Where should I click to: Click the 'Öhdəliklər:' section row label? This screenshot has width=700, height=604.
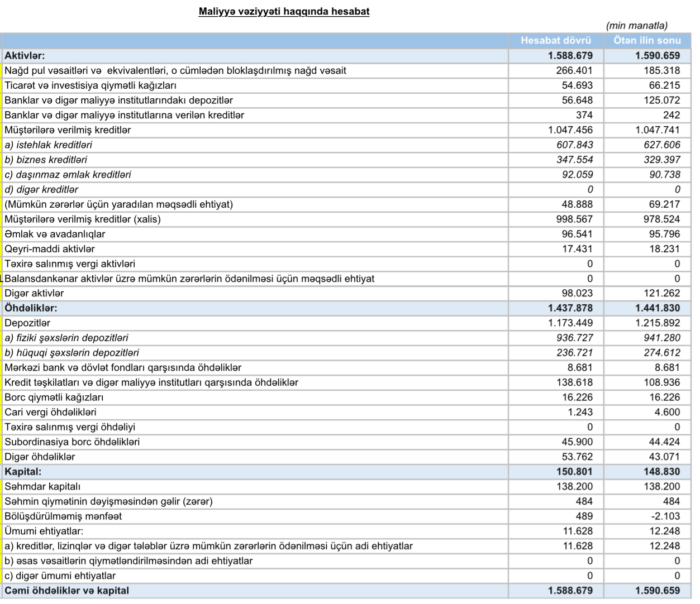click(x=31, y=308)
